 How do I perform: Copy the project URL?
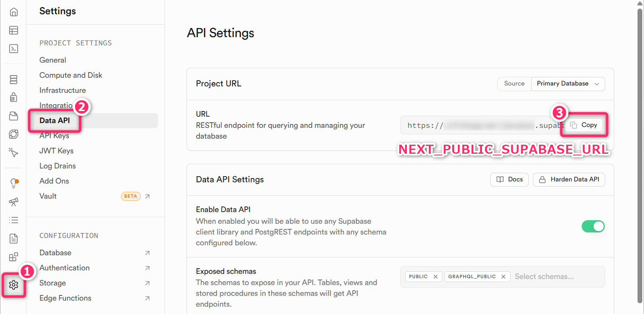pos(584,125)
